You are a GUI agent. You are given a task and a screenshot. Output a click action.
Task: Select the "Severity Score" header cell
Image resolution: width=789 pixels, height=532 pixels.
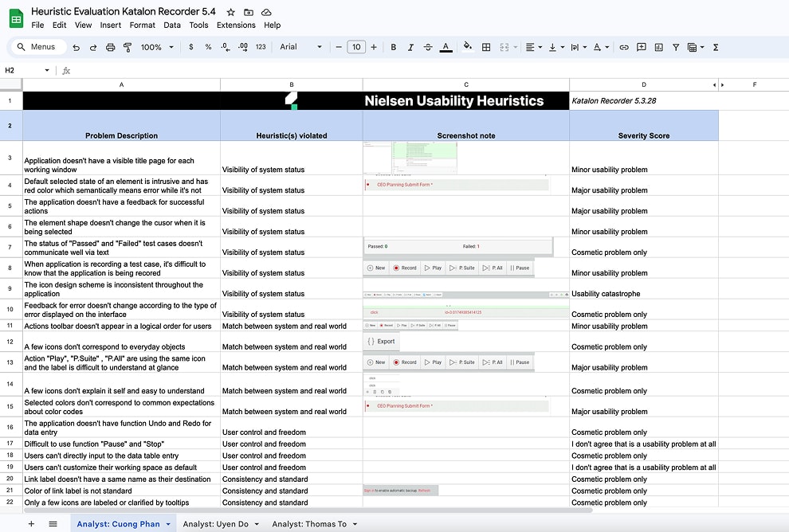coord(644,126)
